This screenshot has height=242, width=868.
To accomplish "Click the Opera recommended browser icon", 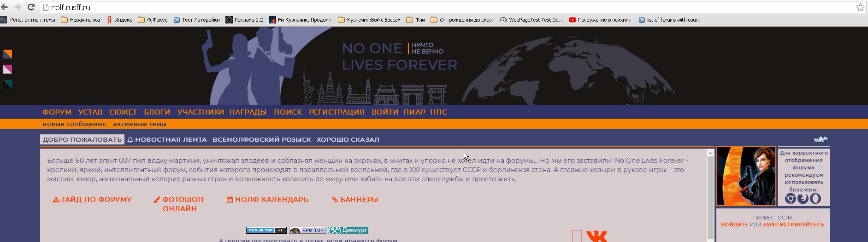I will click(x=815, y=198).
